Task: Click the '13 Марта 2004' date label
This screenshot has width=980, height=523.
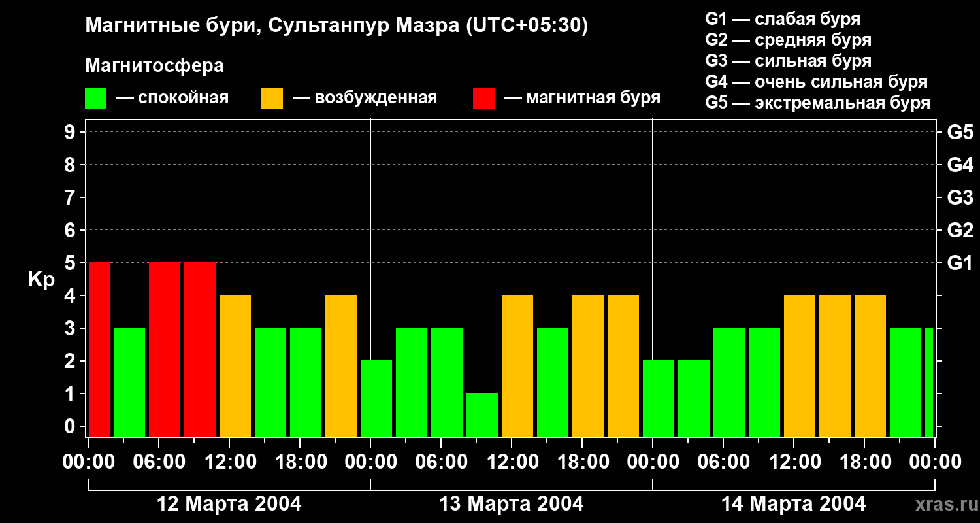Action: click(512, 504)
